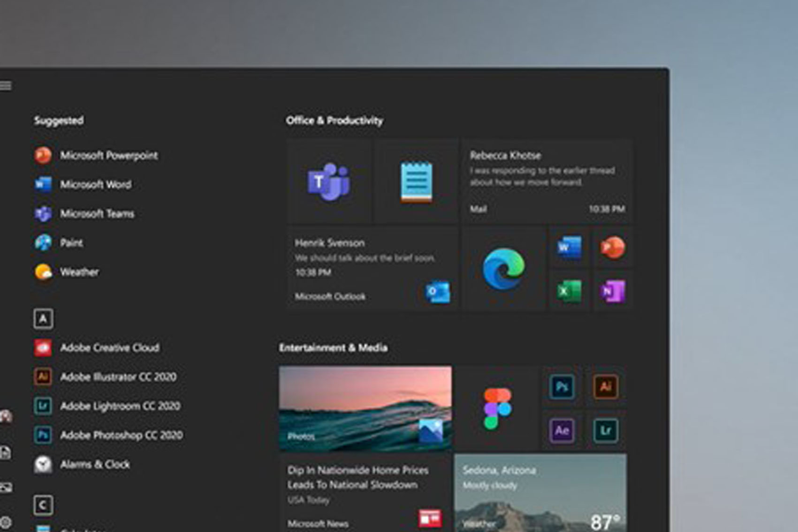Click the PowerPoint small tile
This screenshot has width=798, height=532.
point(612,248)
